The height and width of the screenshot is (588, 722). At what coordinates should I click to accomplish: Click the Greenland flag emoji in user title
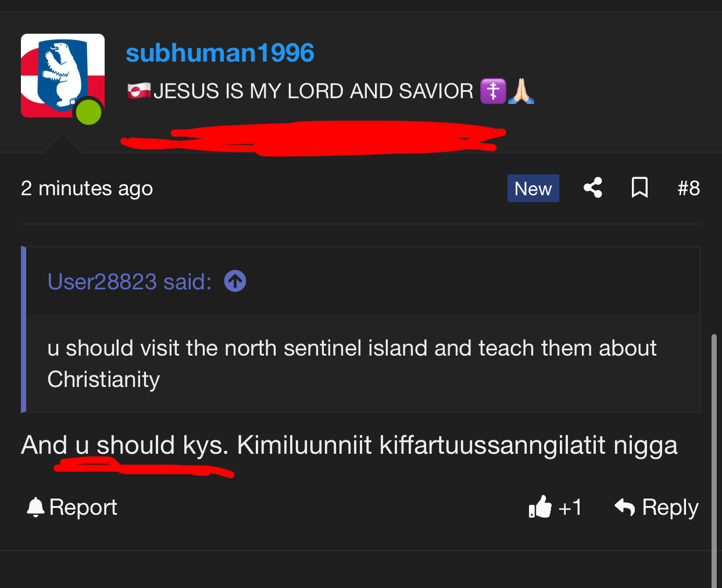click(139, 91)
